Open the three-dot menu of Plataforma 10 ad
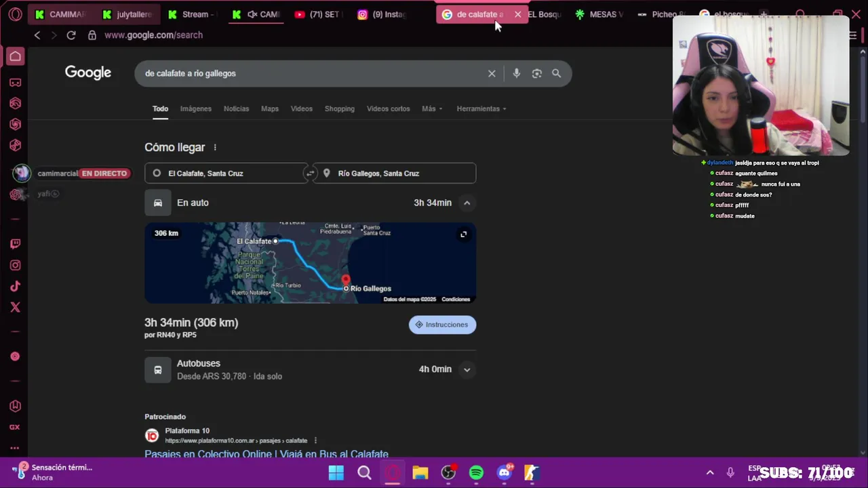The image size is (868, 488). pos(315,441)
